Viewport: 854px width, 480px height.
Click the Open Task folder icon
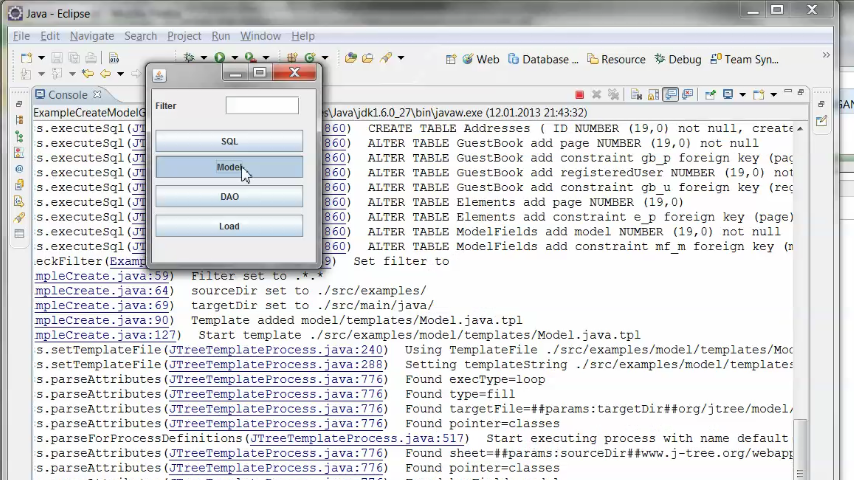[368, 58]
